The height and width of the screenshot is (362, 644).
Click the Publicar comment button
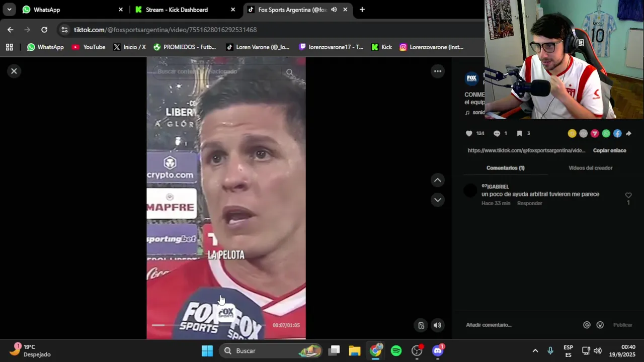[x=622, y=325]
